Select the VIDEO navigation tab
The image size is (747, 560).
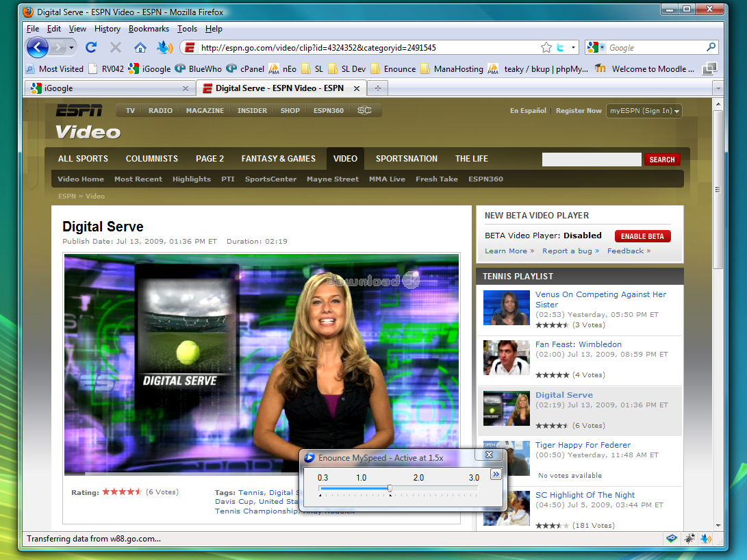tap(345, 159)
